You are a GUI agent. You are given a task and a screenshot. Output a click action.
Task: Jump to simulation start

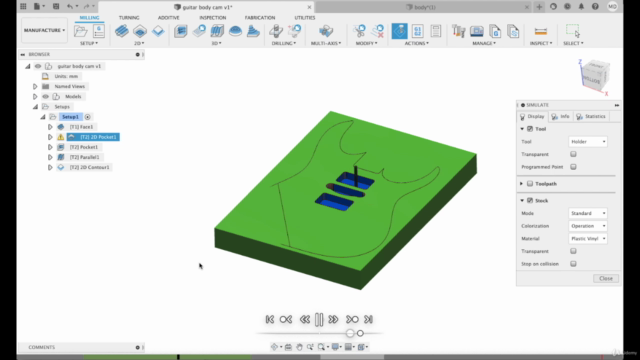tap(270, 320)
